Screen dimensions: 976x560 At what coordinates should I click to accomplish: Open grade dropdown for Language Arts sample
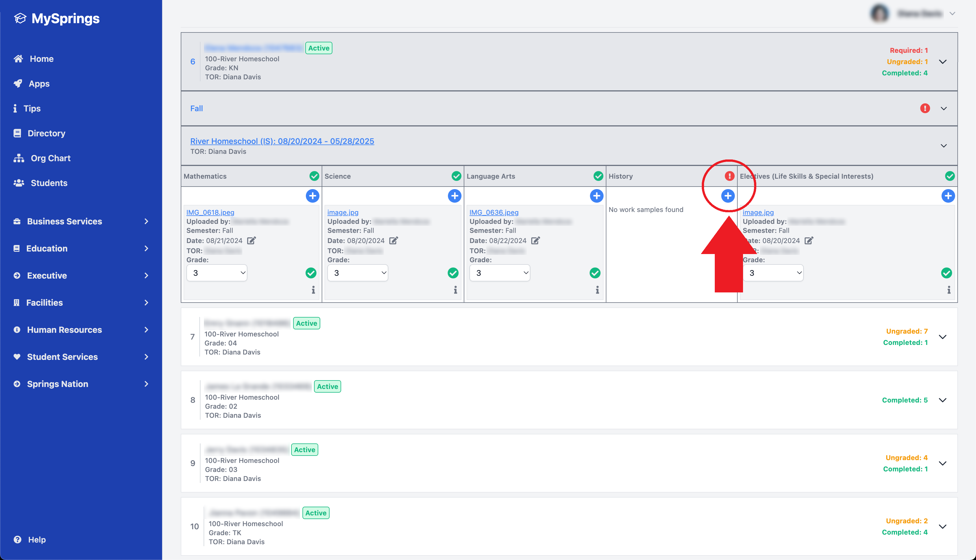tap(499, 273)
